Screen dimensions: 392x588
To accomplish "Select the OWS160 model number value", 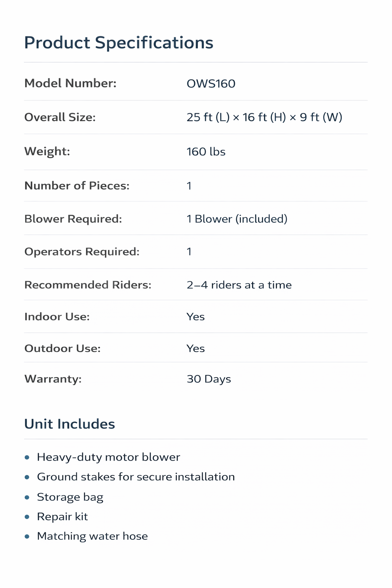I will click(x=211, y=83).
